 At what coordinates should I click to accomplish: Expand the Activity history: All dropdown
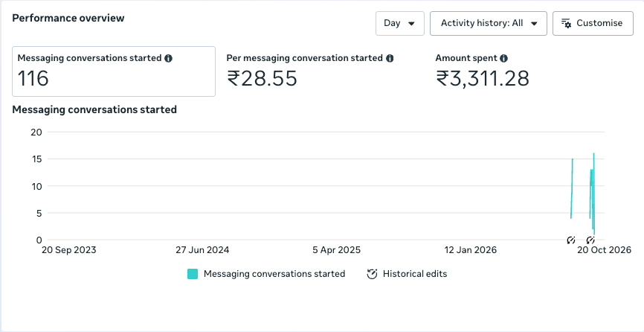click(x=489, y=23)
